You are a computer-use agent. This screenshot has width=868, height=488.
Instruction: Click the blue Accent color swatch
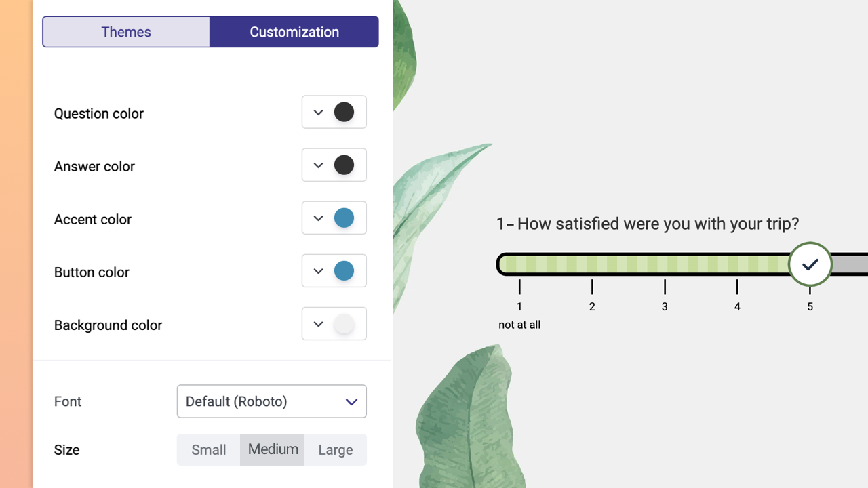click(x=344, y=218)
